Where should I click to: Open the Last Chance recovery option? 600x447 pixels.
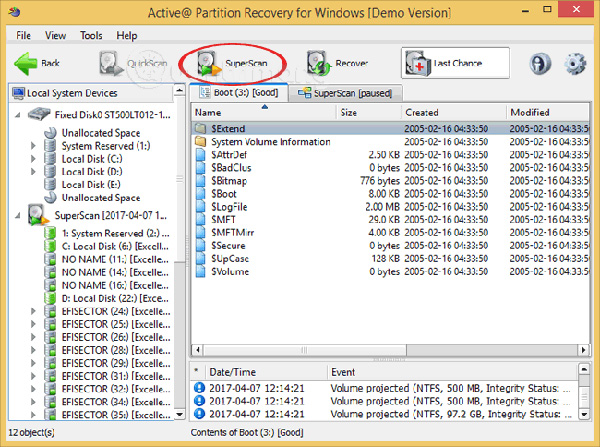click(442, 63)
